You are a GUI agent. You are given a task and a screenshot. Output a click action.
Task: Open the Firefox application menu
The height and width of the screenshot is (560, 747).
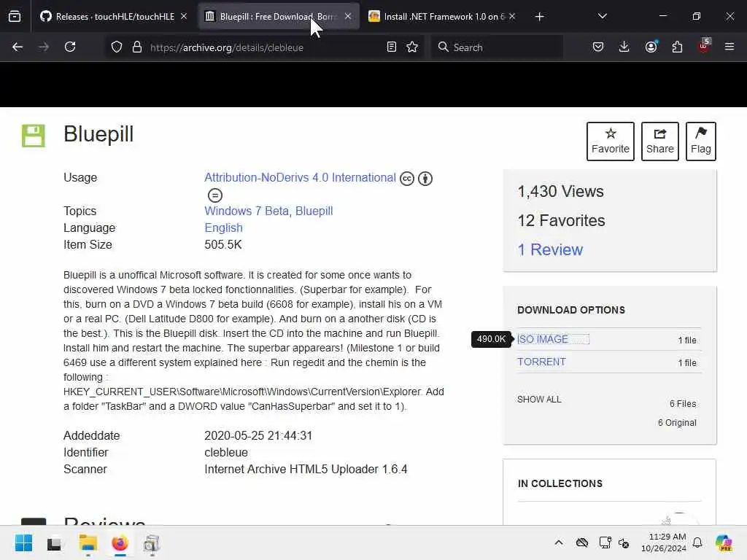tap(729, 47)
